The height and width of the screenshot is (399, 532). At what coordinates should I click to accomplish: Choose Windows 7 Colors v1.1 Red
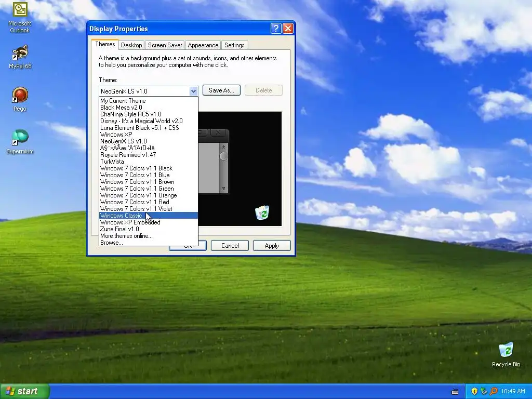coord(148,202)
